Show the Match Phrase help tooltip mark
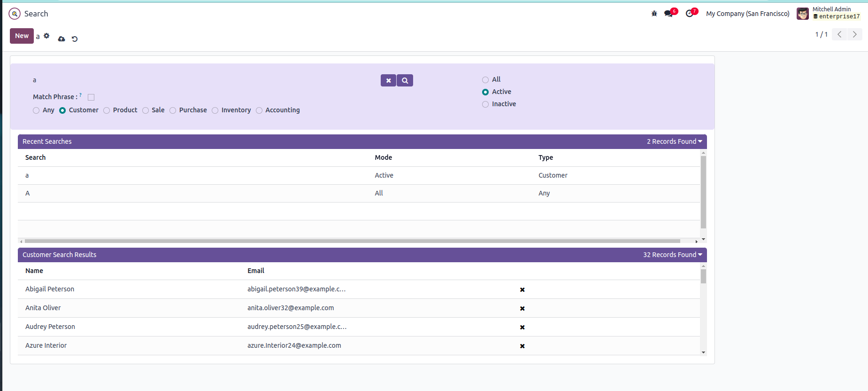The width and height of the screenshot is (868, 391). point(81,95)
